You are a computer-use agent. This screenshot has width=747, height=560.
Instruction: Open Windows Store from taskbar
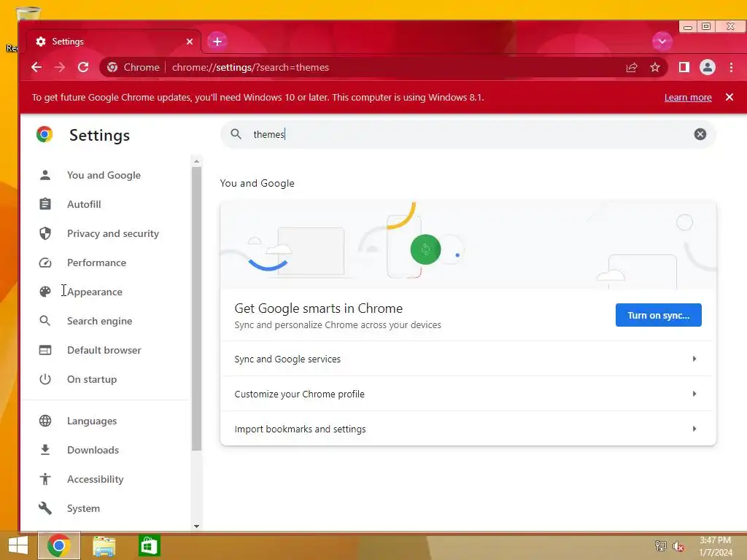[149, 545]
